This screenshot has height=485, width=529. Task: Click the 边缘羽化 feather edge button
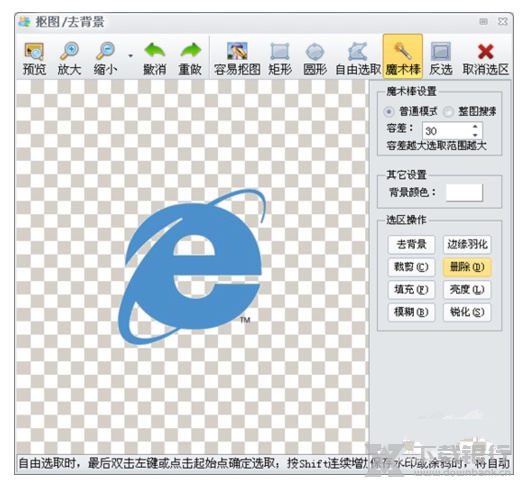click(x=467, y=244)
